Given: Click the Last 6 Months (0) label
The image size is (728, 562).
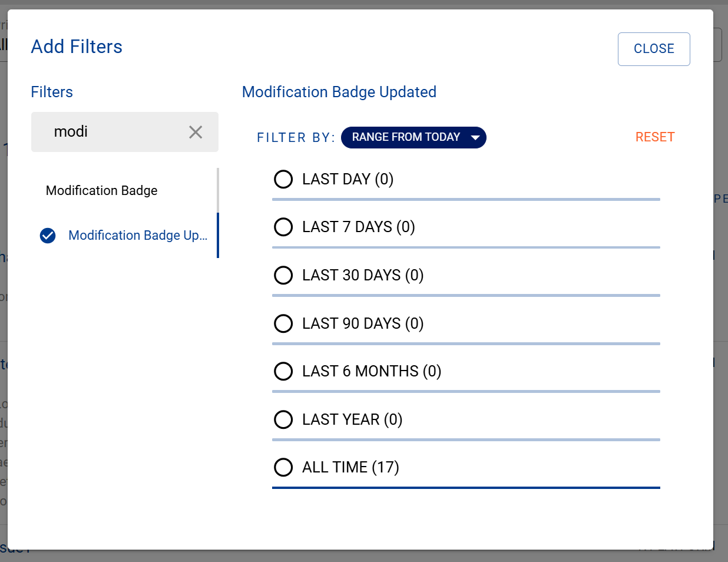Looking at the screenshot, I should click(372, 371).
